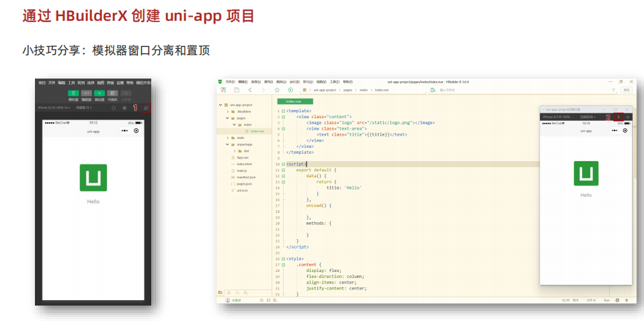The image size is (644, 321).
Task: Toggle the speaker mute icon in the floating simulator
Action: pos(628,117)
